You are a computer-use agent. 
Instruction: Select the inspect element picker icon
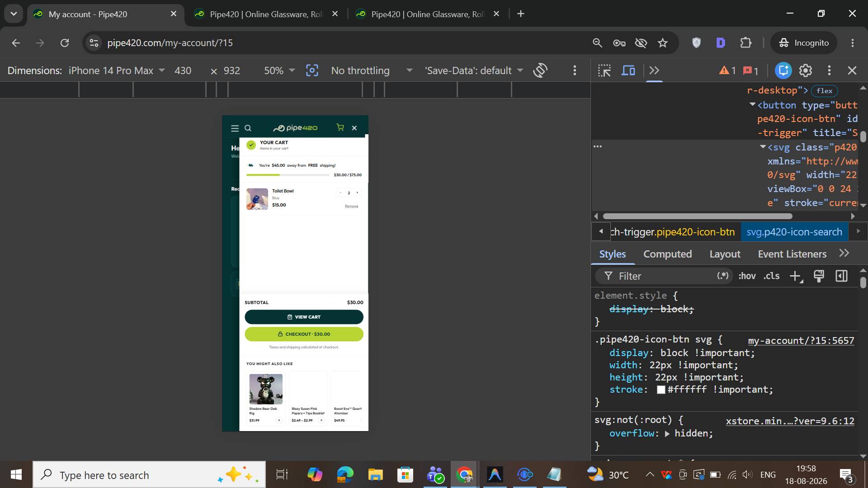coord(604,70)
